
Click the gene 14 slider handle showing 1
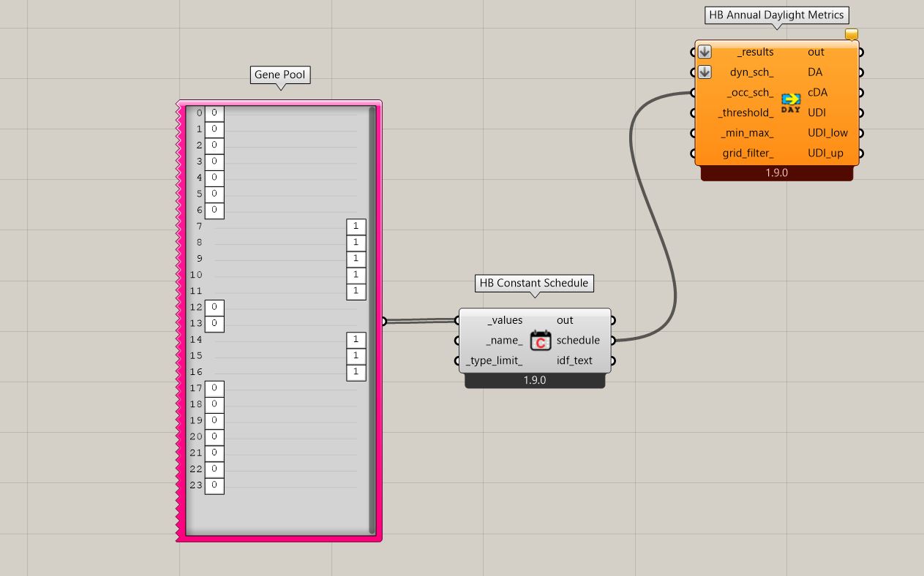pos(356,339)
